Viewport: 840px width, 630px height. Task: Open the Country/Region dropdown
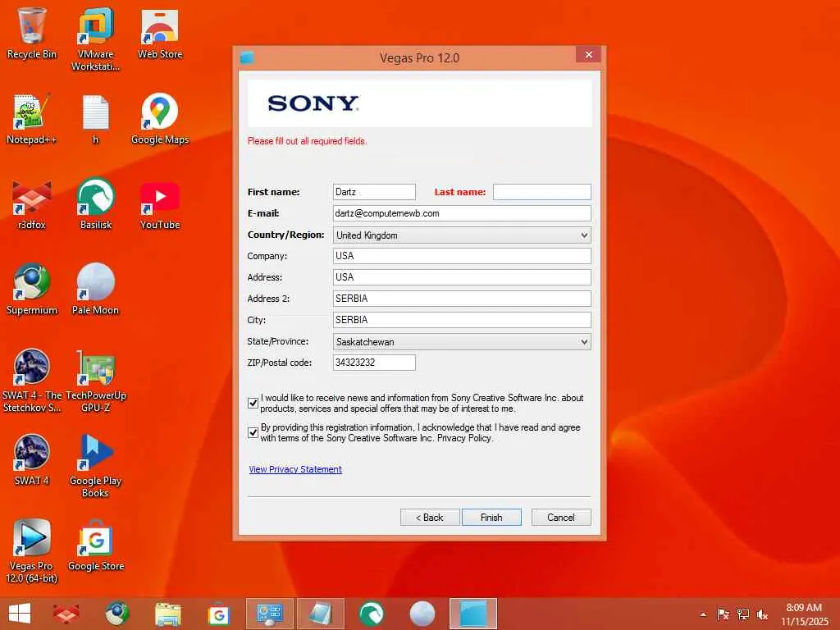click(x=462, y=235)
